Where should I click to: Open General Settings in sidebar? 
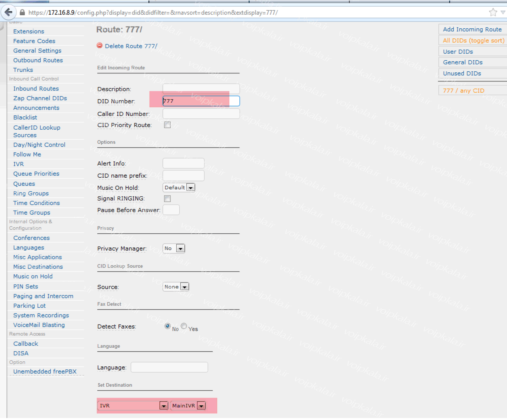(37, 51)
